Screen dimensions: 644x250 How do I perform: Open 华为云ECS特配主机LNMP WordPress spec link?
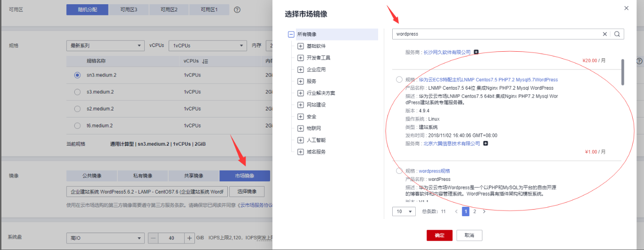(488, 79)
